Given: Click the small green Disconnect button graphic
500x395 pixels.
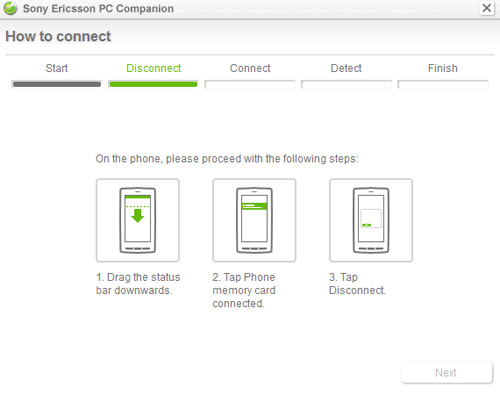Looking at the screenshot, I should pos(366,225).
